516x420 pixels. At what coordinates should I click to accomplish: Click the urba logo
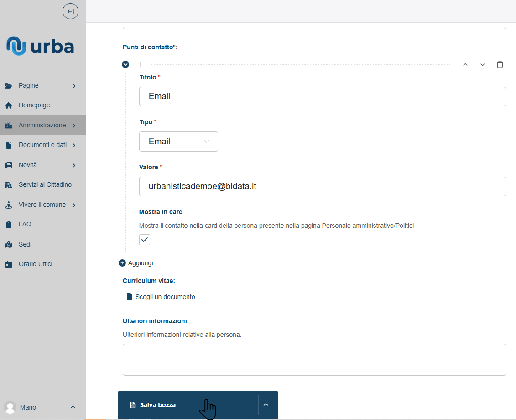pyautogui.click(x=40, y=46)
